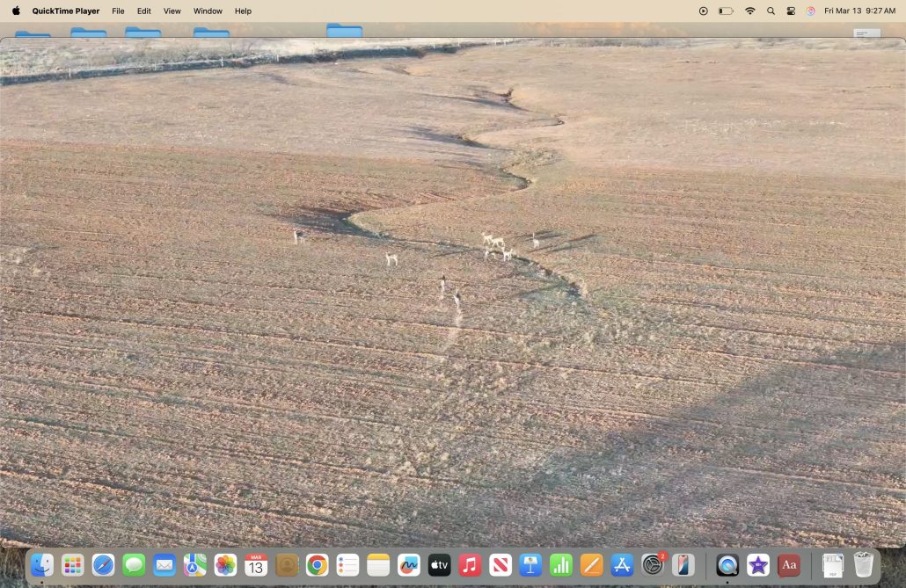This screenshot has height=588, width=906.
Task: Open Spotlight search magnifier icon
Action: [x=771, y=11]
